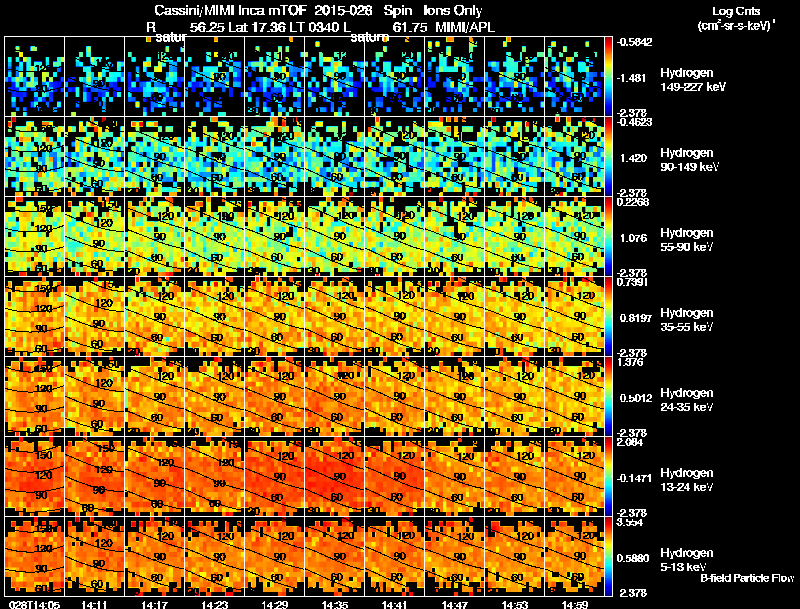Click the 3.554 color scale value

pyautogui.click(x=630, y=522)
